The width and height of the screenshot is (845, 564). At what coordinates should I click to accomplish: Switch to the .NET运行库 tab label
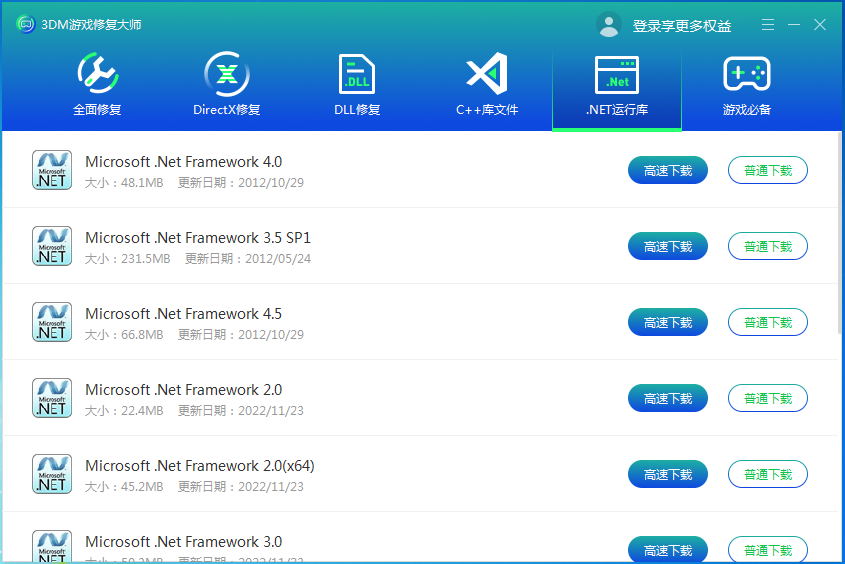617,110
